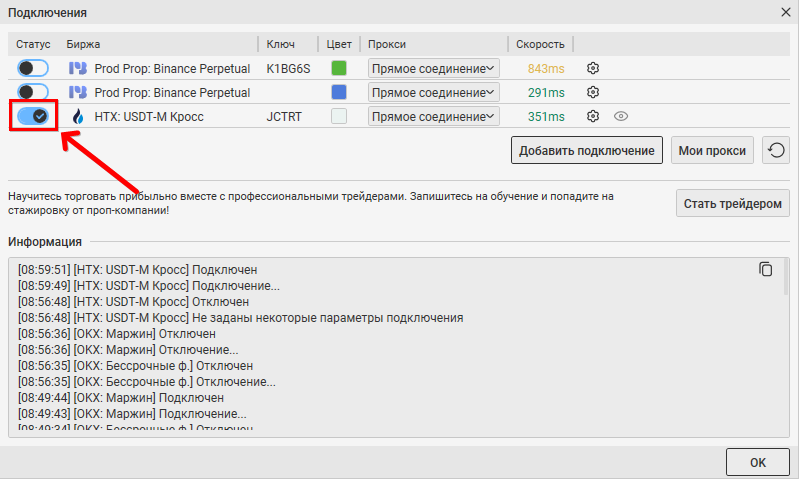Open settings gear for first Binance Perpetual row
This screenshot has width=799, height=479.
(x=593, y=68)
